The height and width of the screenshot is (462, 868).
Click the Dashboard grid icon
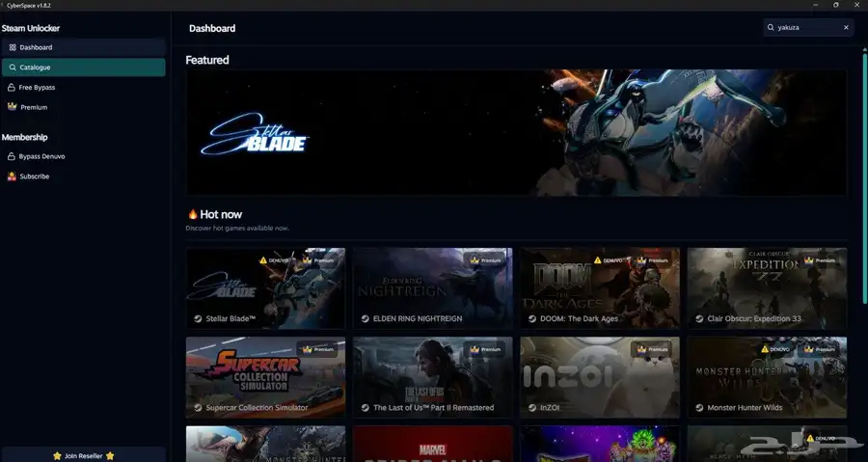coord(13,47)
